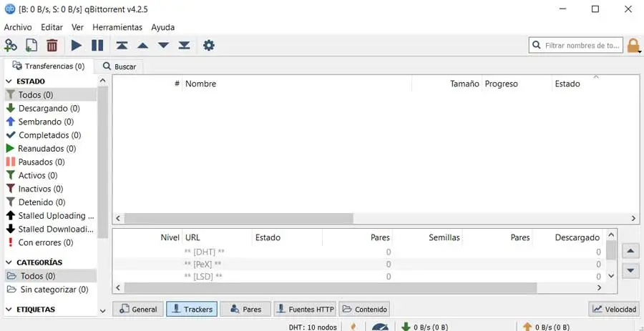Open the Editar menu
This screenshot has width=644, height=331.
pos(52,27)
